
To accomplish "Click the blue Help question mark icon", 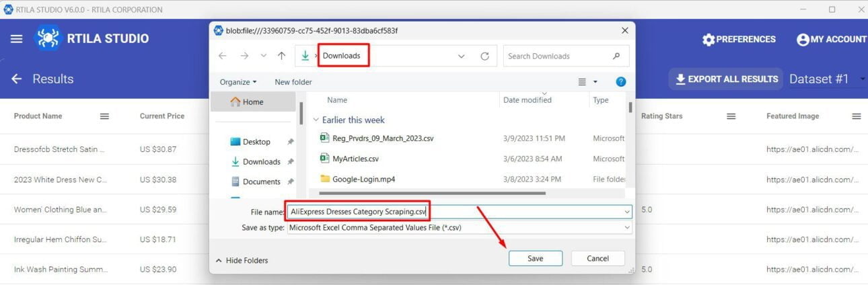I will [620, 82].
